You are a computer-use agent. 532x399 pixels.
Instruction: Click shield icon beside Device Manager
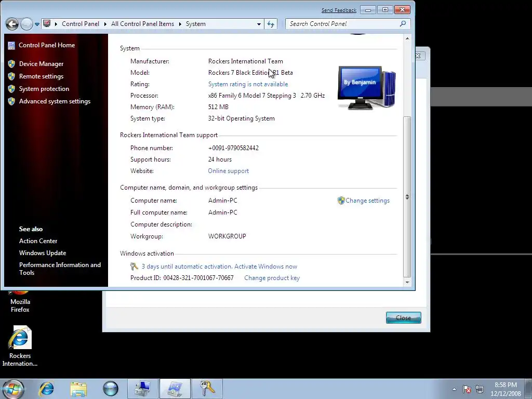pos(11,64)
